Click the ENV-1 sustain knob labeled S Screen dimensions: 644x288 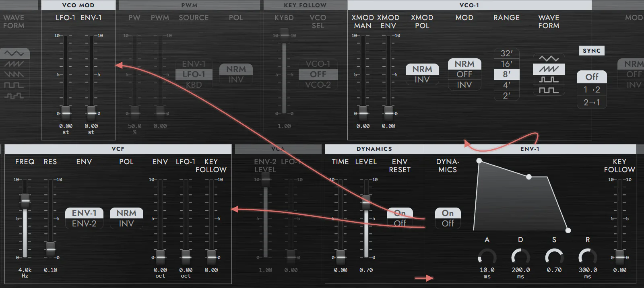tap(554, 257)
